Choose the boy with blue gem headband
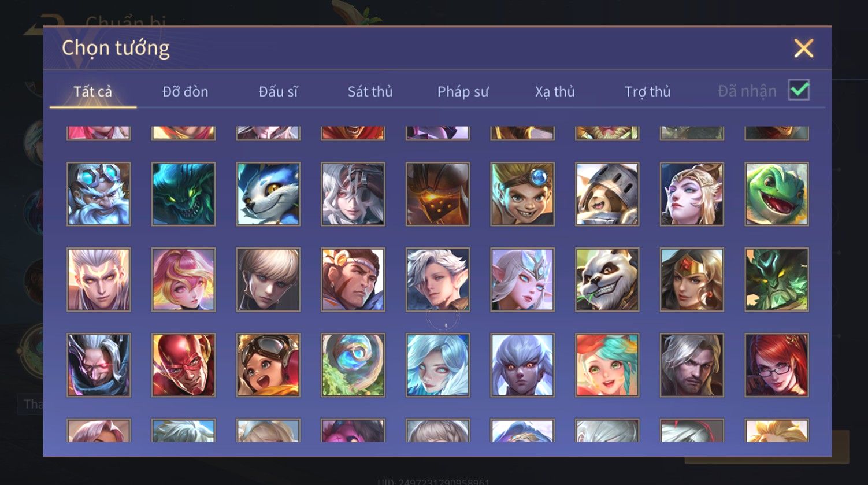Viewport: 868px width, 485px height. point(522,194)
